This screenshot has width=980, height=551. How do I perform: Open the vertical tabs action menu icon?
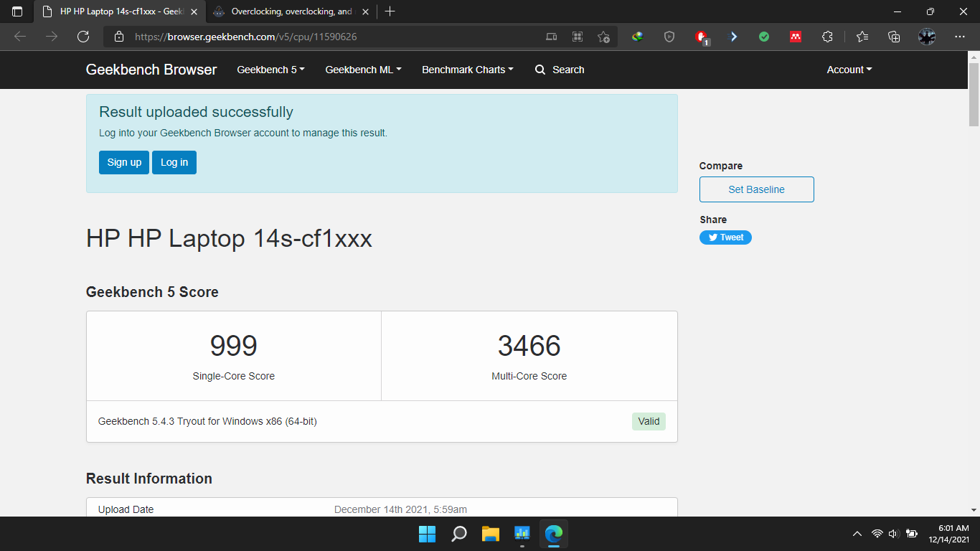pyautogui.click(x=17, y=11)
